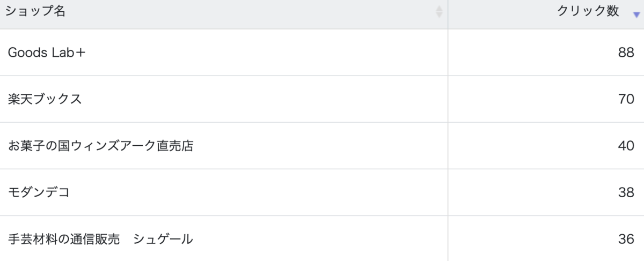Select the value 38 for モダンデコ

(626, 192)
